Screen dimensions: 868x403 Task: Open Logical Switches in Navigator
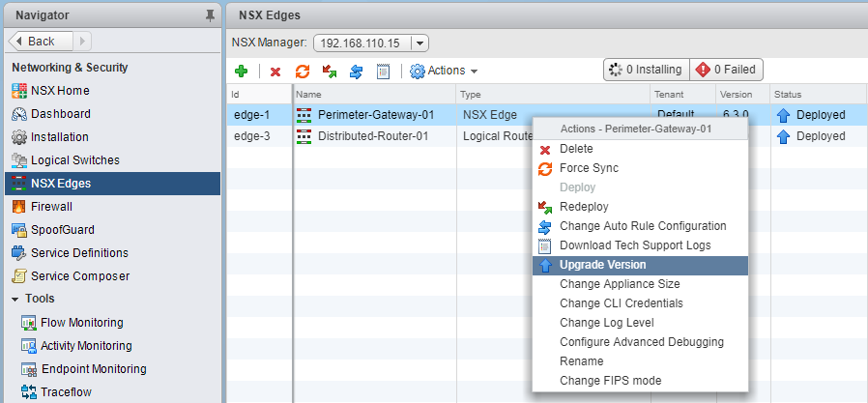tap(112, 160)
